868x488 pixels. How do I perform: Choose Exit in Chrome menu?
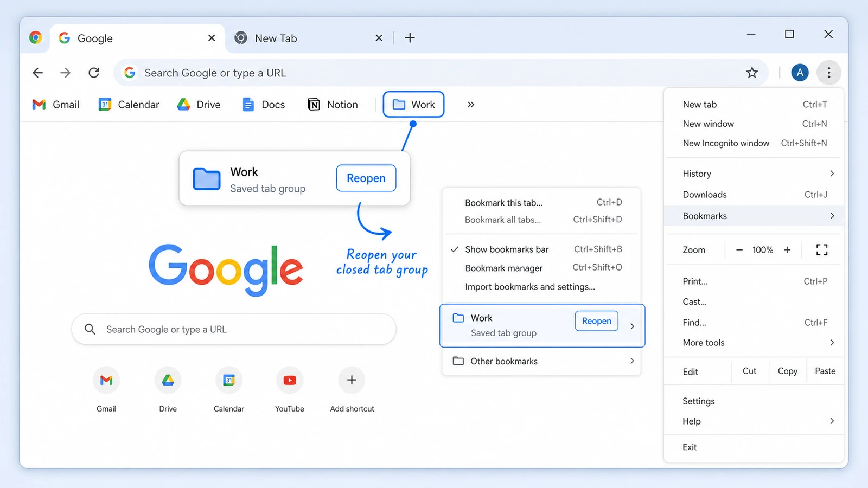[754, 447]
